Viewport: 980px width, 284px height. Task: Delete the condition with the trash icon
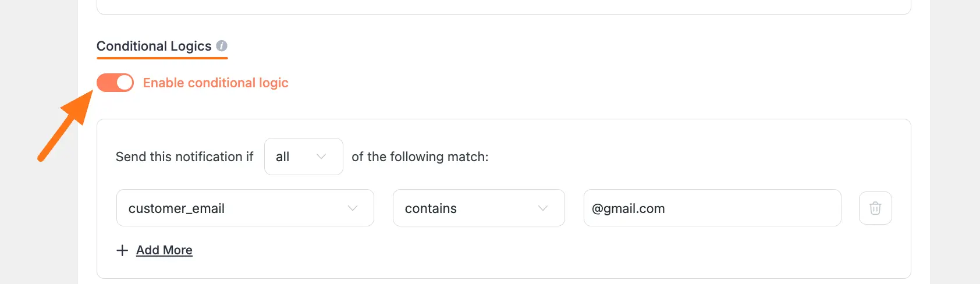pos(875,208)
